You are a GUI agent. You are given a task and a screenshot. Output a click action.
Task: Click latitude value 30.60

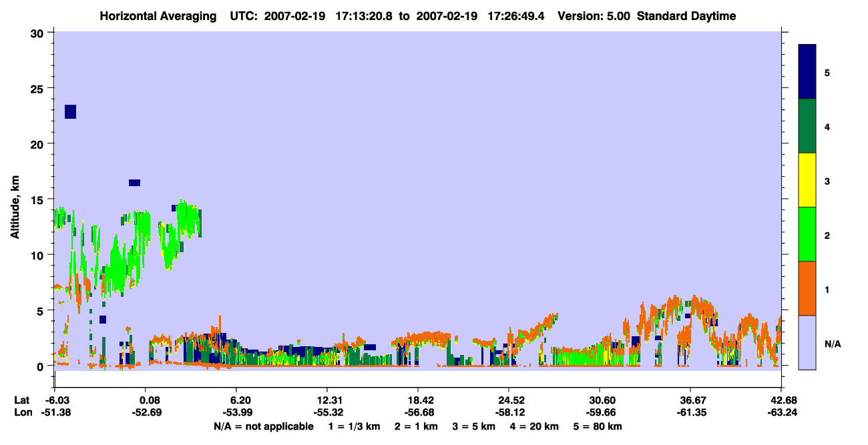(x=601, y=400)
